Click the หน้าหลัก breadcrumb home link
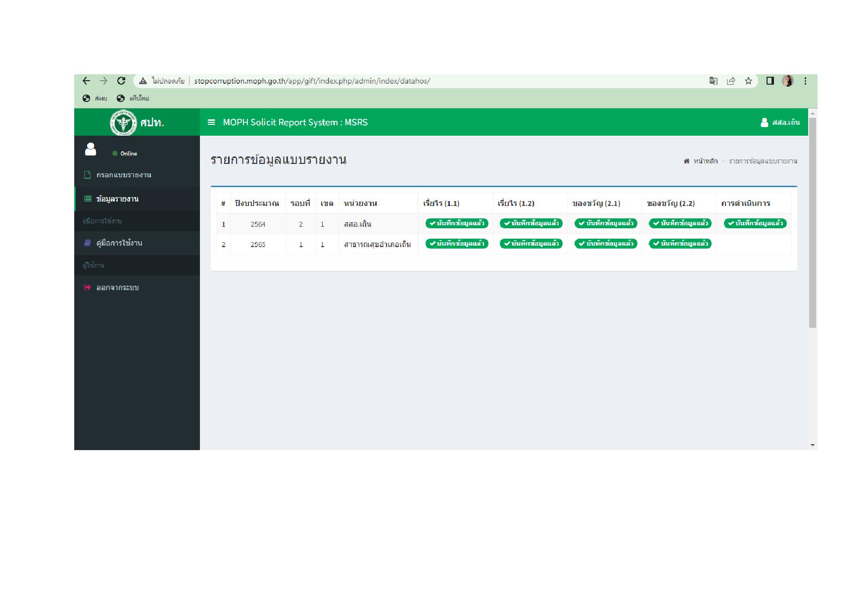Screen dimensions: 868x614 pos(701,161)
